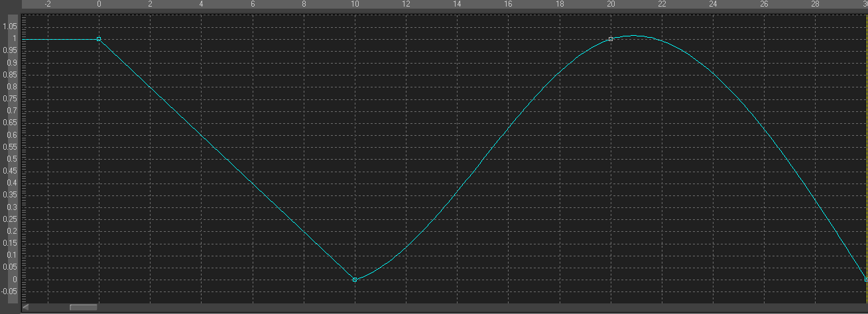The width and height of the screenshot is (868, 314).
Task: Select the keyframe at frame 30
Action: [866, 280]
